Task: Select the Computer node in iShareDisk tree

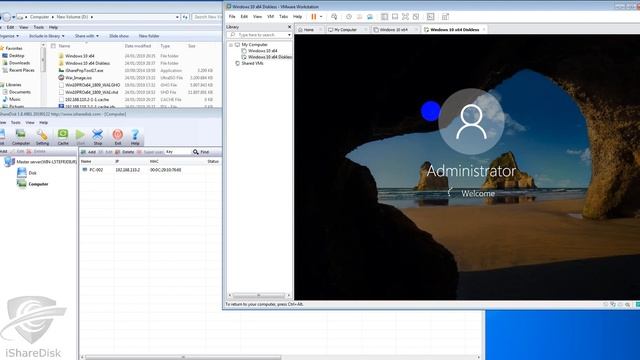Action: tap(33, 184)
